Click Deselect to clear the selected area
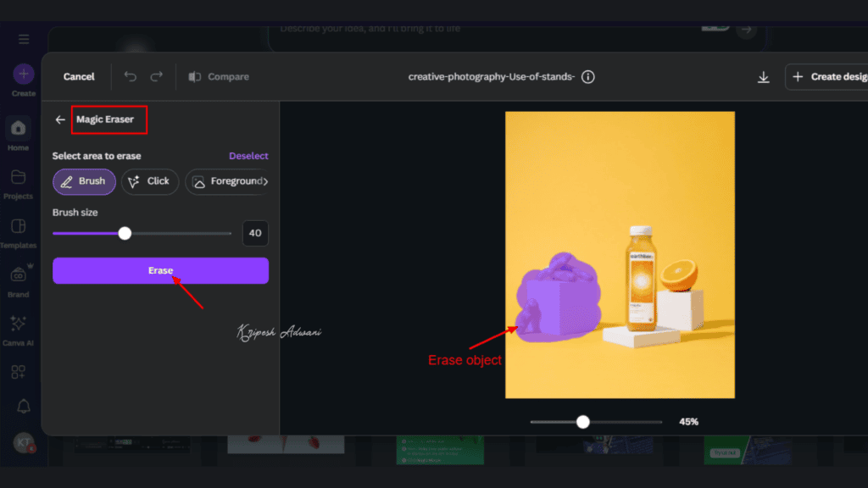 248,156
